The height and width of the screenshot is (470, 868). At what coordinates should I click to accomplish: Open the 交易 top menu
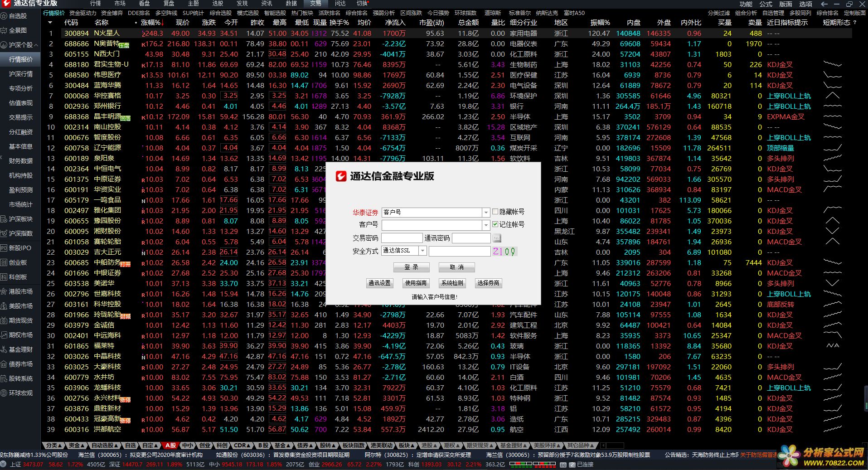tap(316, 3)
